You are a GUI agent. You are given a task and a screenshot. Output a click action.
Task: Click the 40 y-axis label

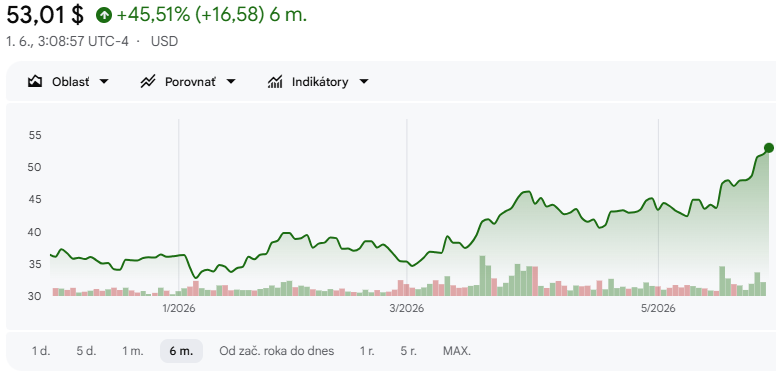35,232
